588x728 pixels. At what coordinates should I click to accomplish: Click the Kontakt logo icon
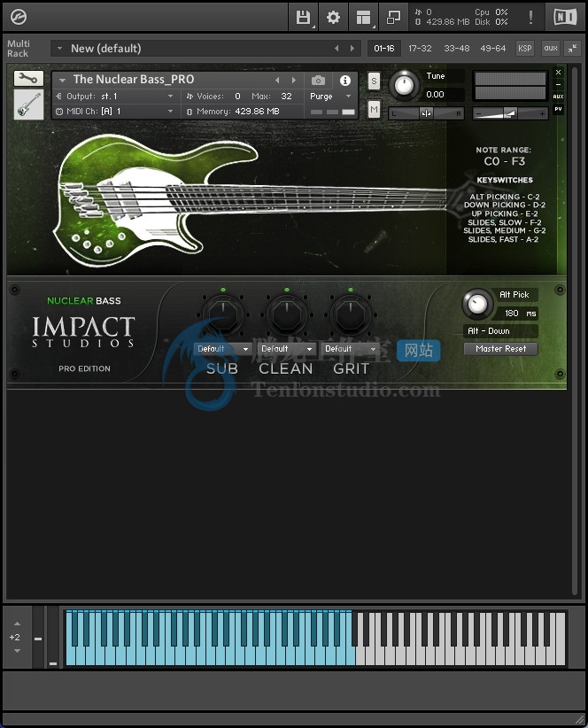18,17
